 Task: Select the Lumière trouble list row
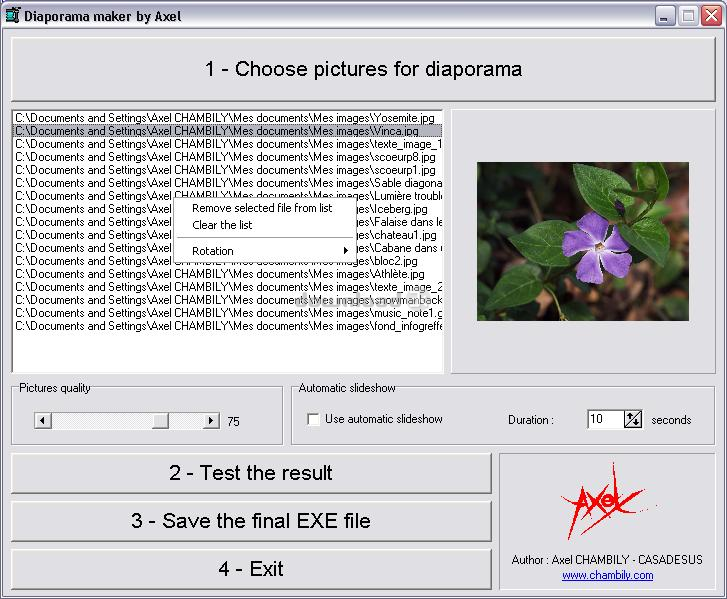(227, 195)
